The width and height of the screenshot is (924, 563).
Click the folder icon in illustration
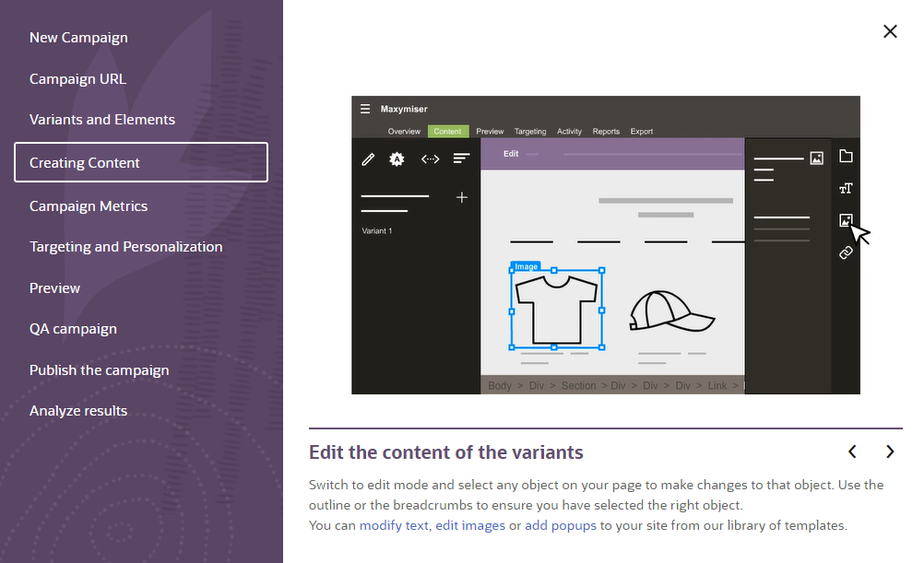(846, 156)
